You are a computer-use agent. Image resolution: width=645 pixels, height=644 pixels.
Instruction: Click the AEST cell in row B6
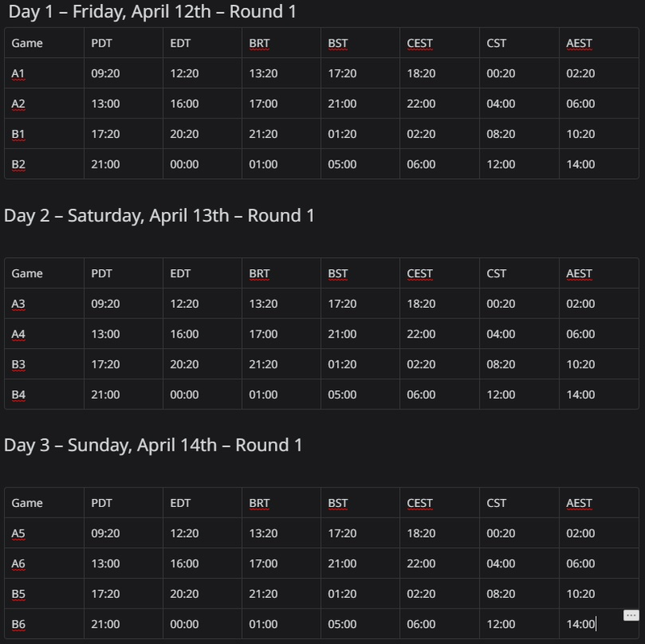pyautogui.click(x=598, y=624)
